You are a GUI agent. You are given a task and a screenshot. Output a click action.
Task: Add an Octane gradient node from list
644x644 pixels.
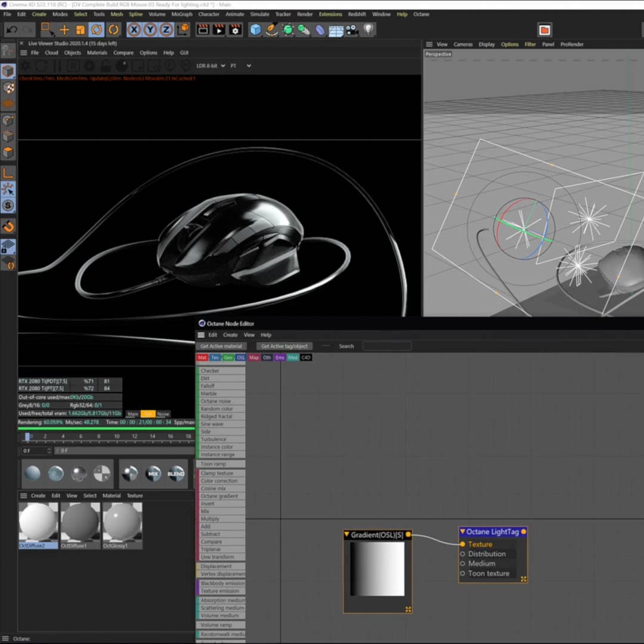pos(219,496)
